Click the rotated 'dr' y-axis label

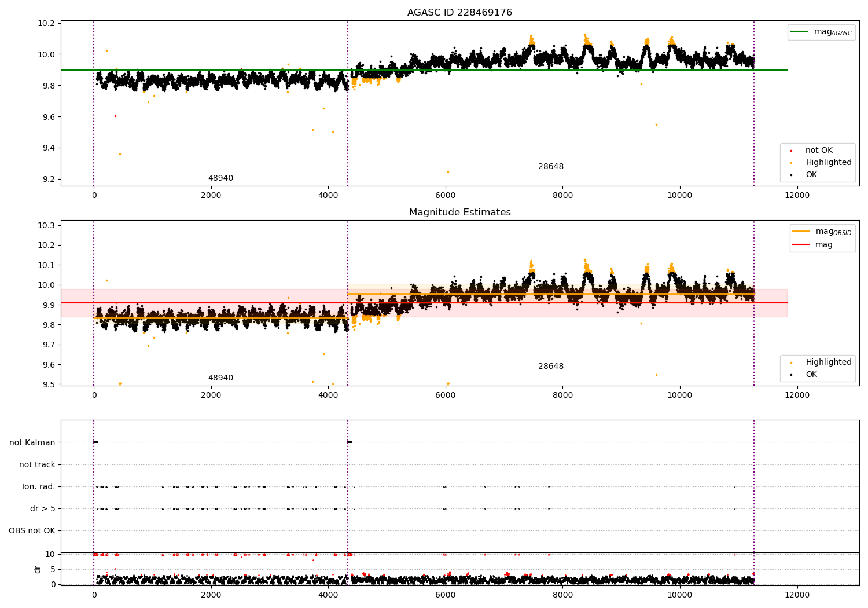(x=38, y=569)
